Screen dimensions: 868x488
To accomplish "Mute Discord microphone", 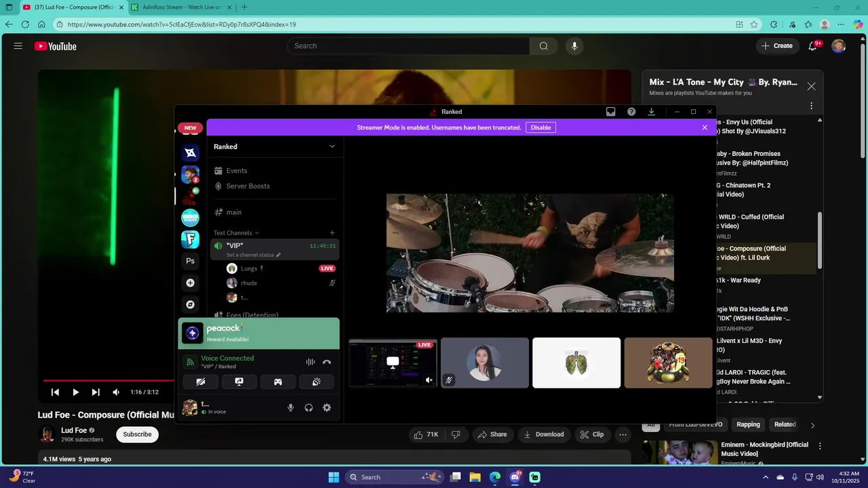I will tap(290, 407).
